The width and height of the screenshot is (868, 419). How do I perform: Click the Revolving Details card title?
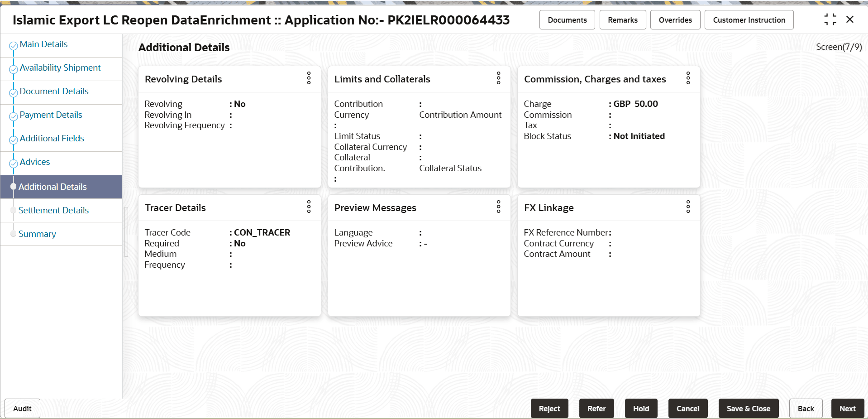(x=183, y=79)
